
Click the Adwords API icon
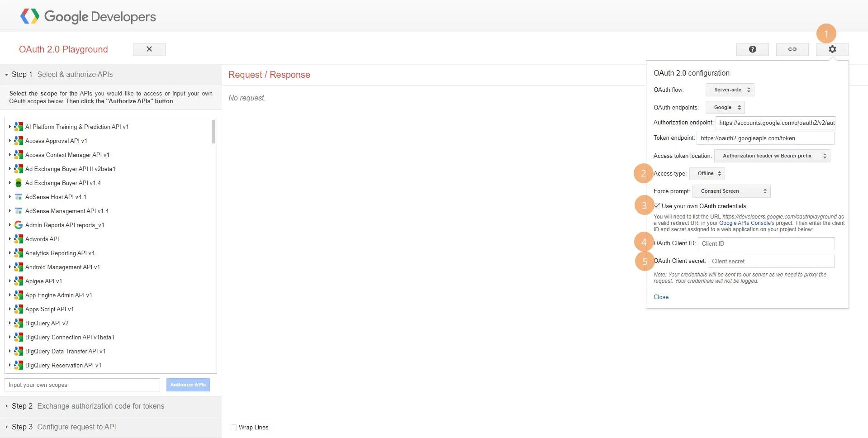click(x=19, y=239)
